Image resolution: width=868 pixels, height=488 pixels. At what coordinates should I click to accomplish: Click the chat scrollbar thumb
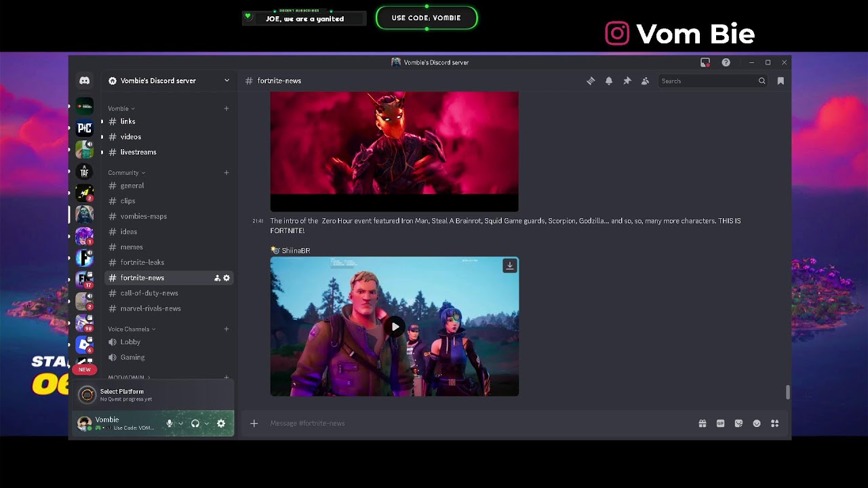click(x=787, y=392)
